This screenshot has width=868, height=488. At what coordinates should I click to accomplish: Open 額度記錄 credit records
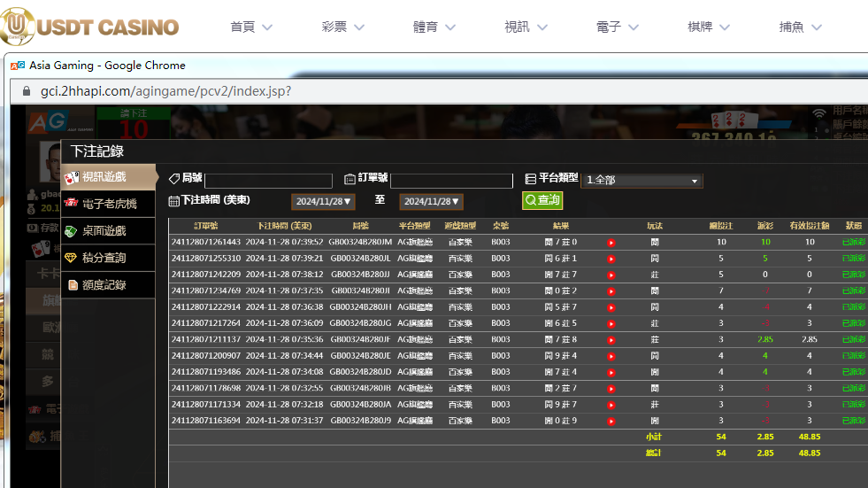pos(104,285)
